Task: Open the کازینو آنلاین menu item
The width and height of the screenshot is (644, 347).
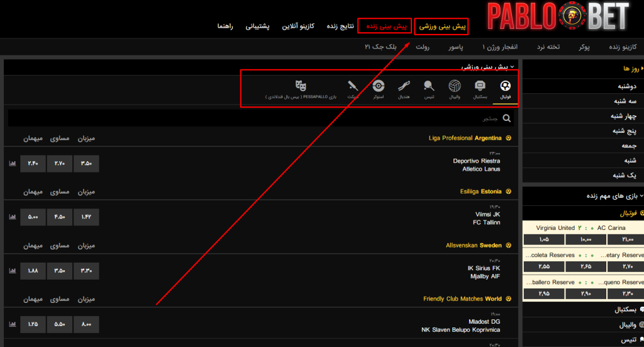Action: pos(298,26)
